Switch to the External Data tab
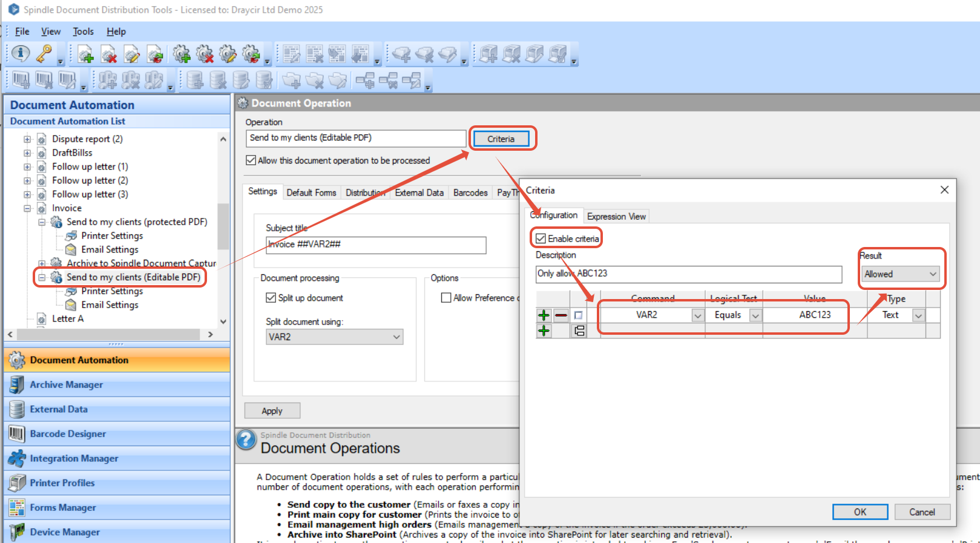 click(x=419, y=193)
